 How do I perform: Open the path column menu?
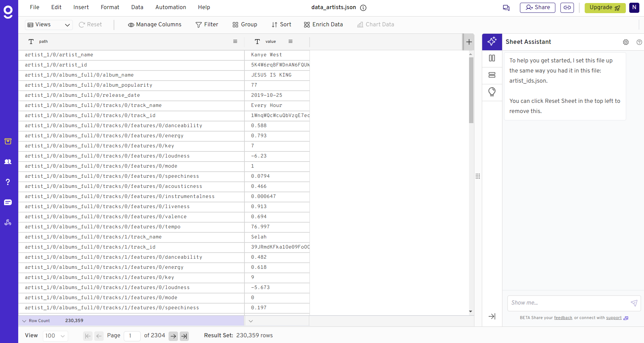click(x=235, y=41)
